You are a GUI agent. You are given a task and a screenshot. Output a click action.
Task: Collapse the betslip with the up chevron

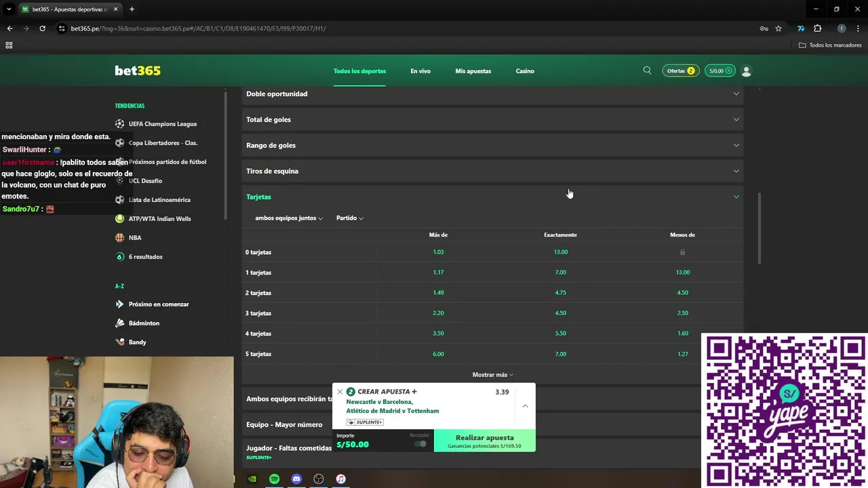(x=525, y=406)
